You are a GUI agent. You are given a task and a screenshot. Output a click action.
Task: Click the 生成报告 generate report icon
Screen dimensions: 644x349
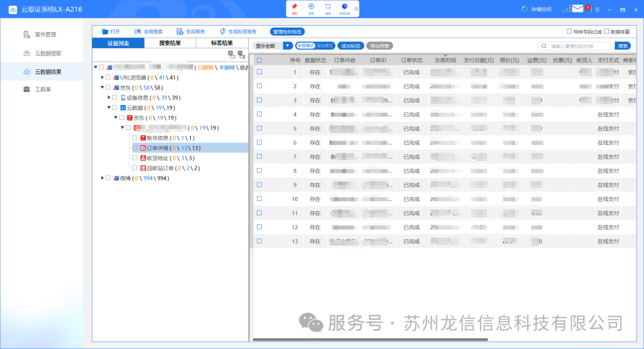[x=179, y=32]
